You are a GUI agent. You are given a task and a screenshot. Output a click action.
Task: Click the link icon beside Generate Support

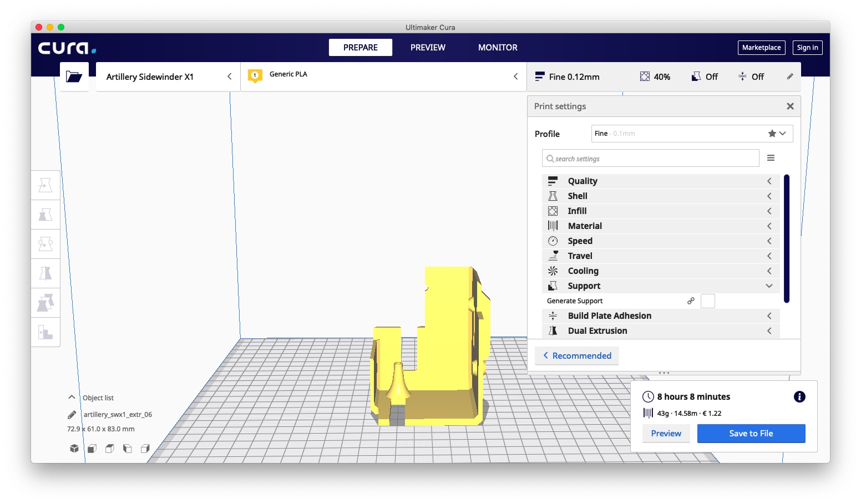pyautogui.click(x=691, y=301)
